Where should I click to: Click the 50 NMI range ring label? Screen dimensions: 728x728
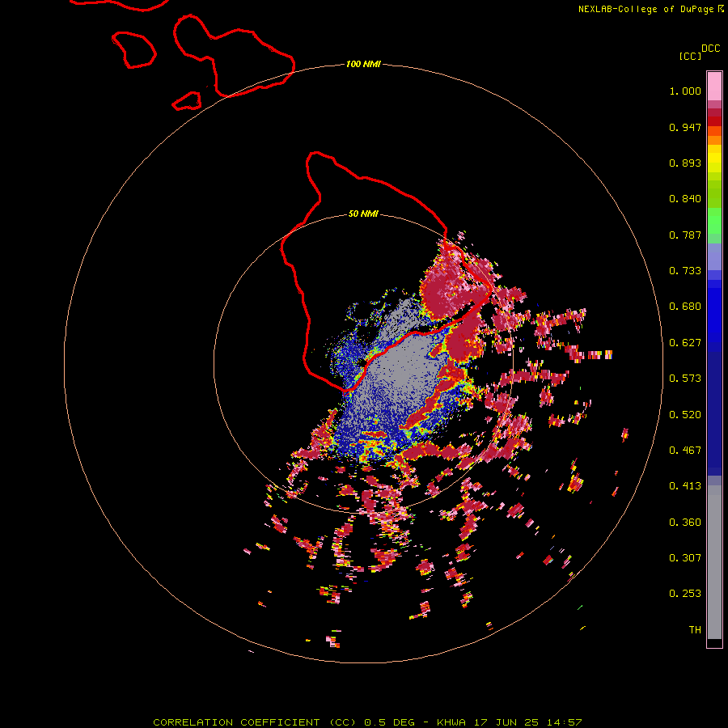pos(363,214)
